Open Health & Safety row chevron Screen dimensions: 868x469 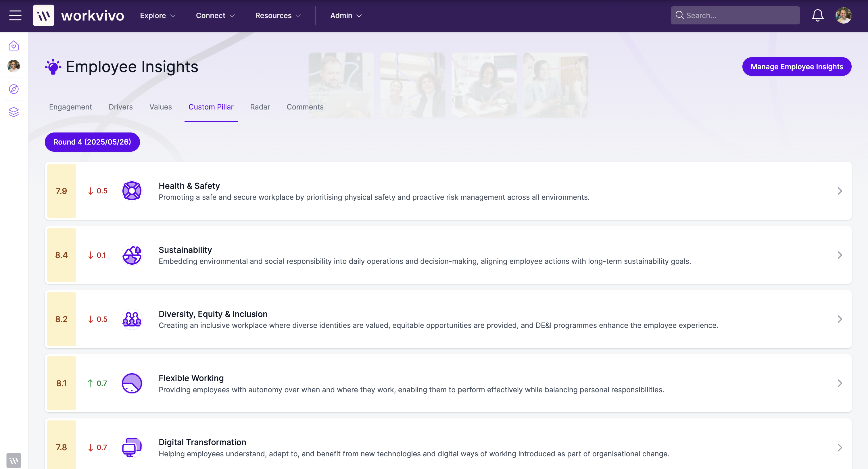click(840, 191)
